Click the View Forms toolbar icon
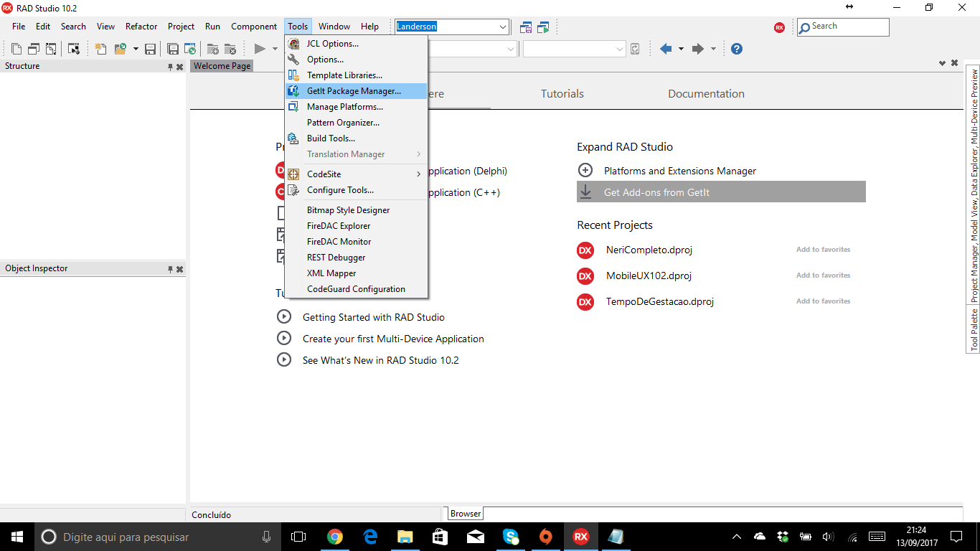This screenshot has width=980, height=551. tap(34, 49)
